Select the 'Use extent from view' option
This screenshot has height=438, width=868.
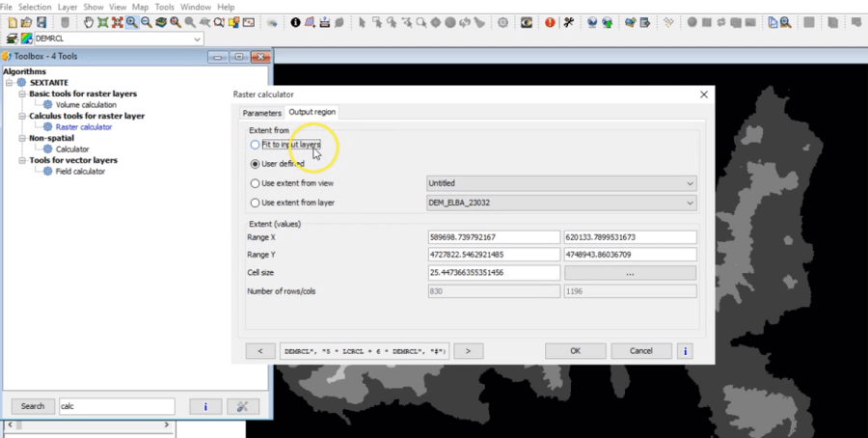click(255, 183)
